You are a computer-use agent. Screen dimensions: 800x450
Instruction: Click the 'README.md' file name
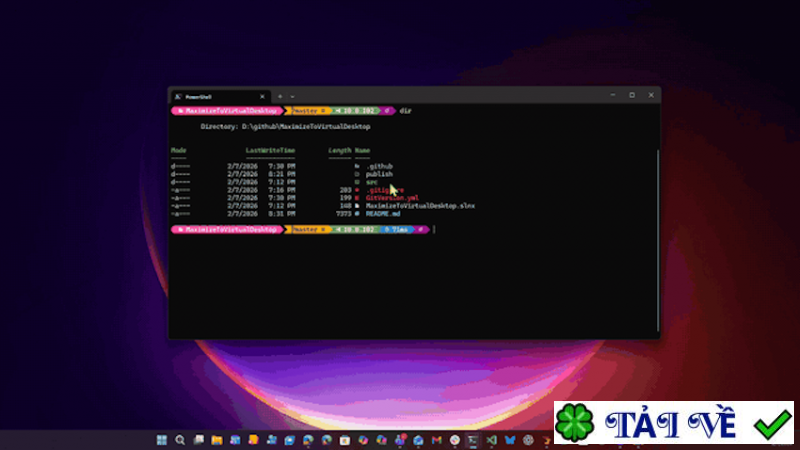pyautogui.click(x=383, y=214)
